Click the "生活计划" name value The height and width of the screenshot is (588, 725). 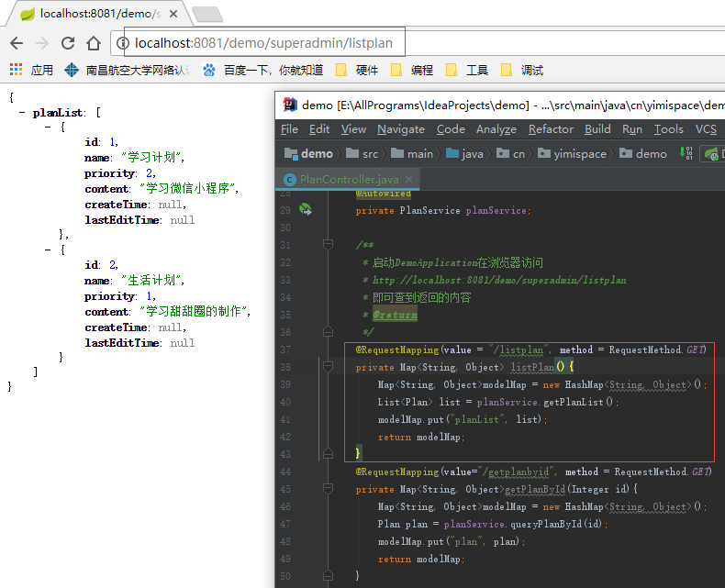point(152,280)
